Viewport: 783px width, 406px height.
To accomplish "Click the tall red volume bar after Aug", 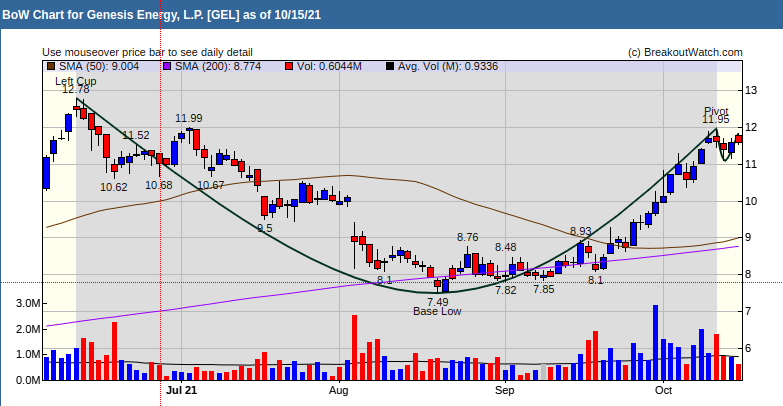I will click(355, 348).
